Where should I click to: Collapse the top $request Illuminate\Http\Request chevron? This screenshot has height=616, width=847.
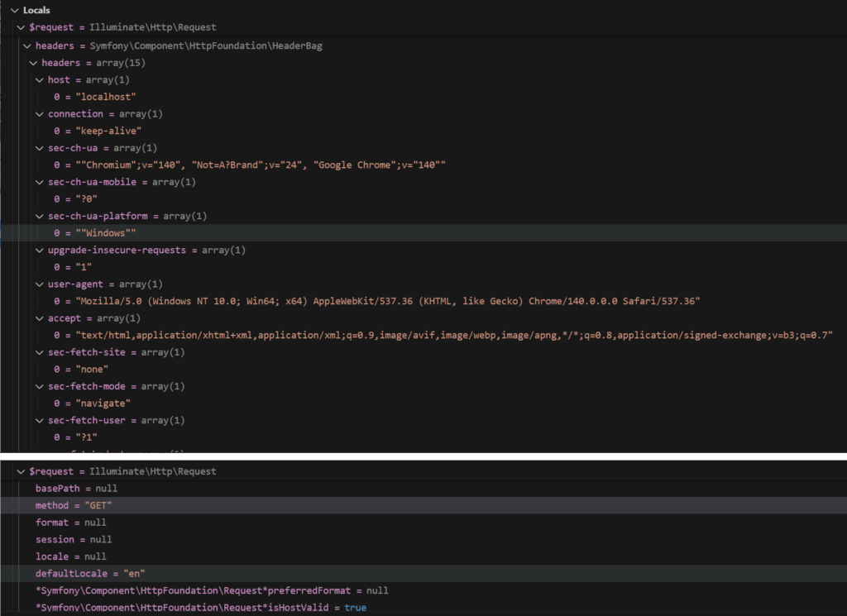(x=21, y=27)
